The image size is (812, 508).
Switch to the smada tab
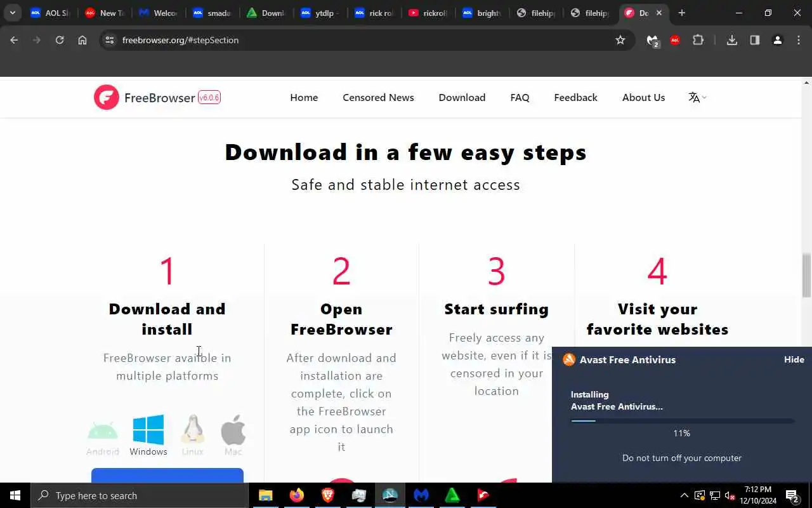213,13
